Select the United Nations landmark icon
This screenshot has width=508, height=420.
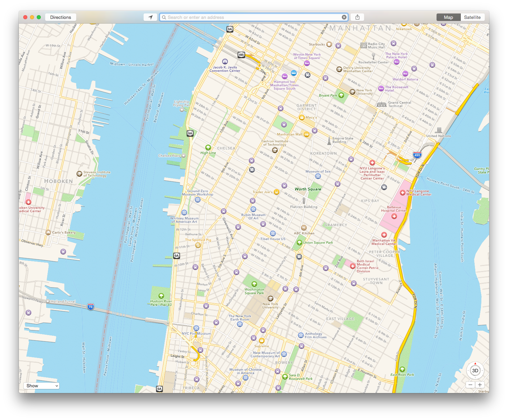click(439, 130)
